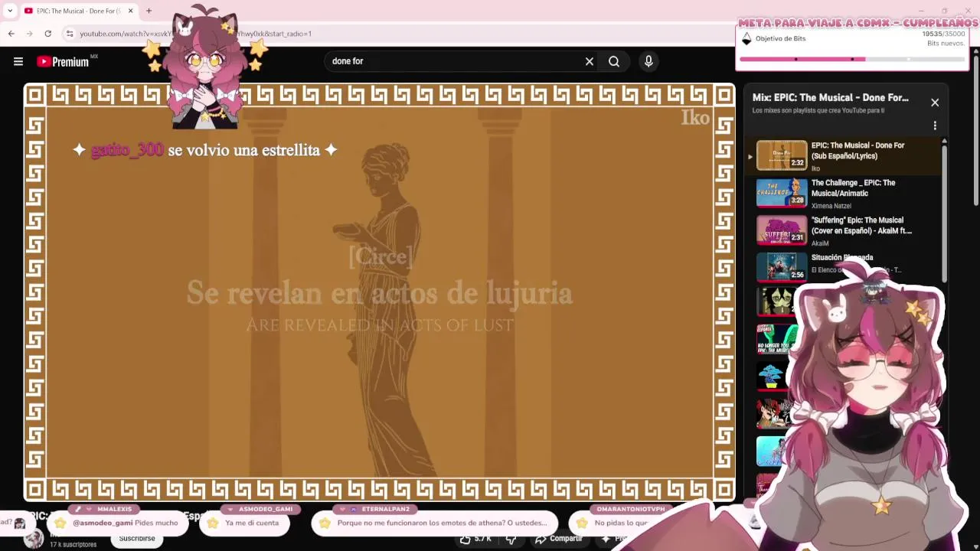Image resolution: width=980 pixels, height=551 pixels.
Task: Click the '17 k suscriptores' count
Action: (x=73, y=545)
